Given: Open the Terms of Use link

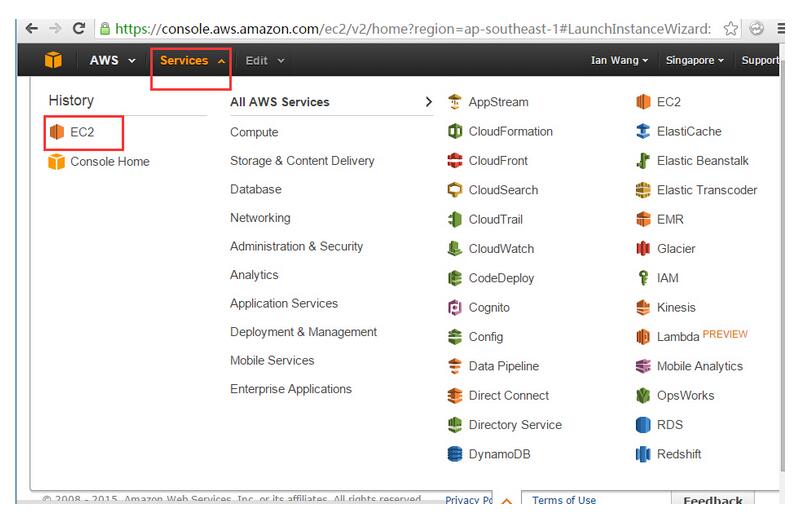Looking at the screenshot, I should coord(564,500).
